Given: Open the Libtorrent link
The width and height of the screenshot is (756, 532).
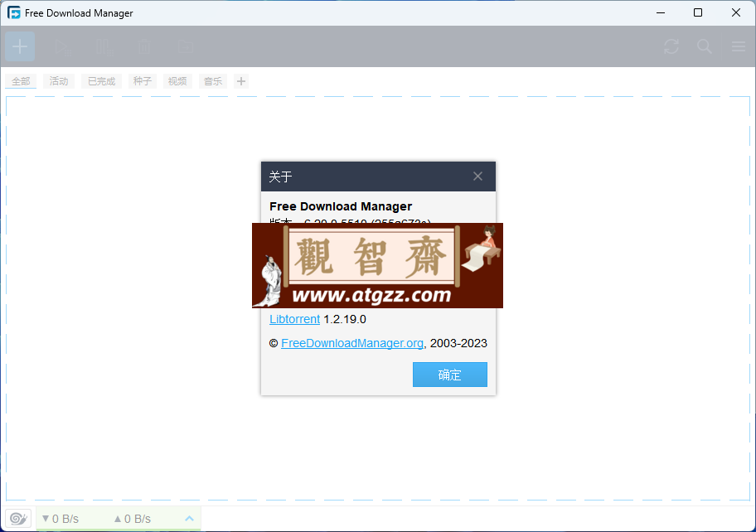Looking at the screenshot, I should click(294, 319).
